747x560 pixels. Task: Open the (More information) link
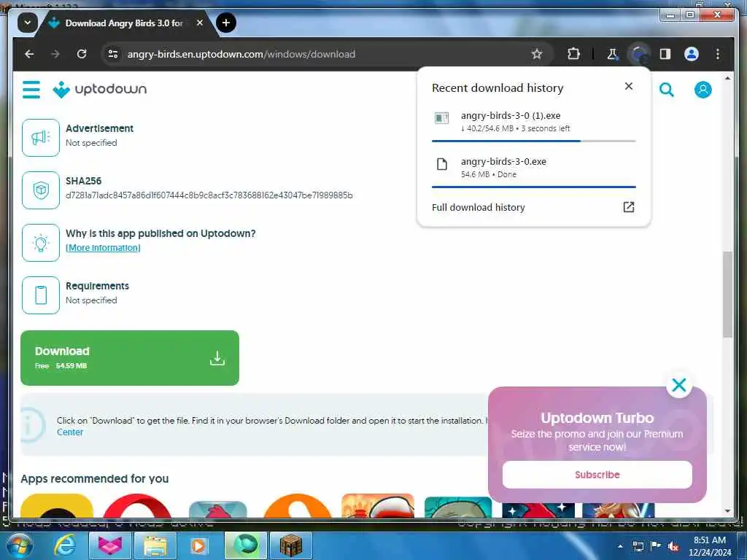[103, 248]
